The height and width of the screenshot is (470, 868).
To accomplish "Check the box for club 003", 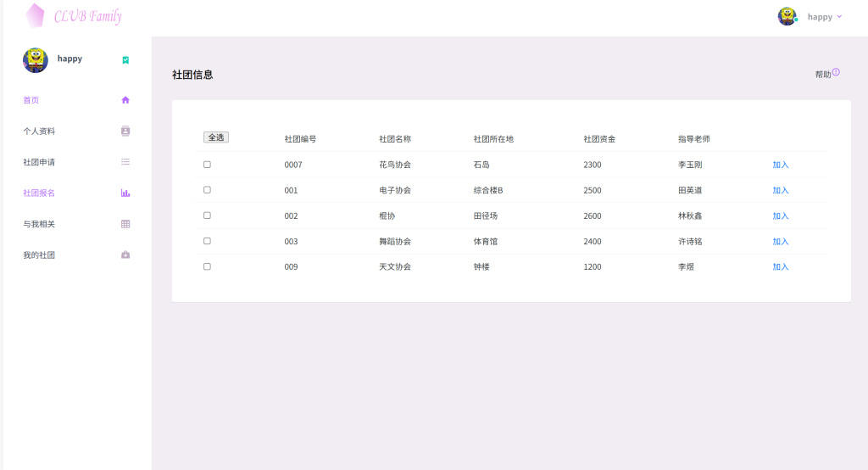I will [207, 241].
